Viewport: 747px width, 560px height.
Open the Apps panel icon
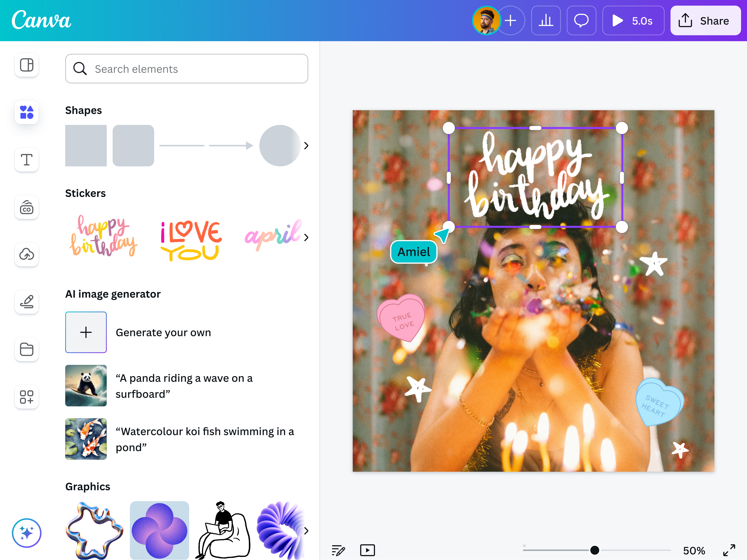coord(26,397)
